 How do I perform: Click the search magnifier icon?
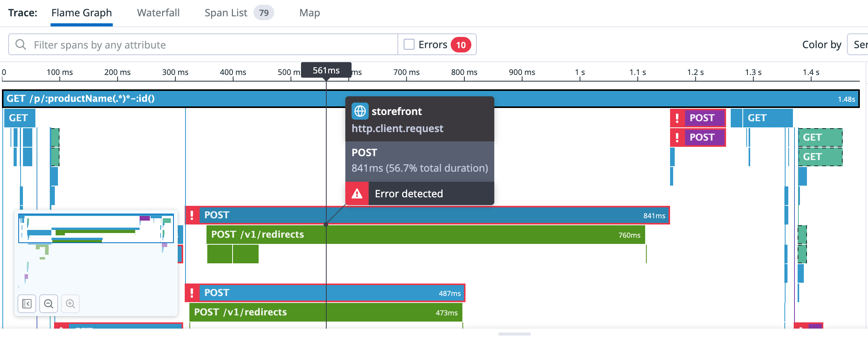point(21,45)
